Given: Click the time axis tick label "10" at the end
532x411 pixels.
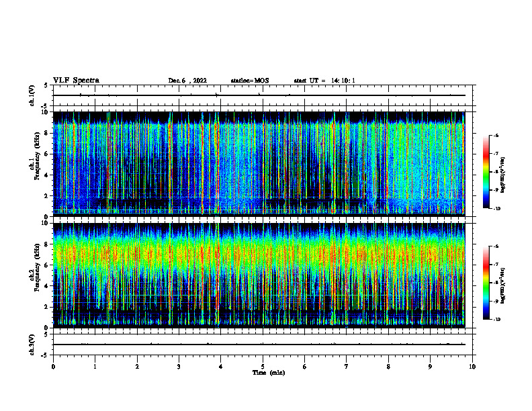Looking at the screenshot, I should (472, 367).
